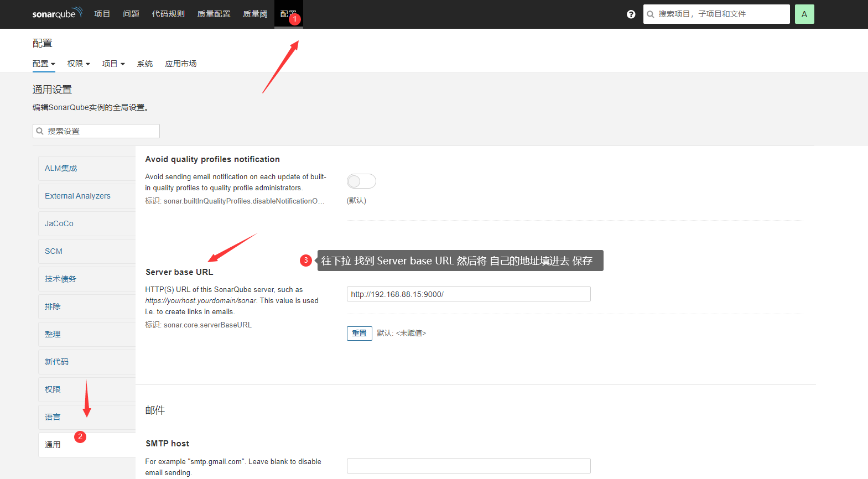Screen dimensions: 868x479
Task: Click the Server base URL heading
Action: coord(179,272)
